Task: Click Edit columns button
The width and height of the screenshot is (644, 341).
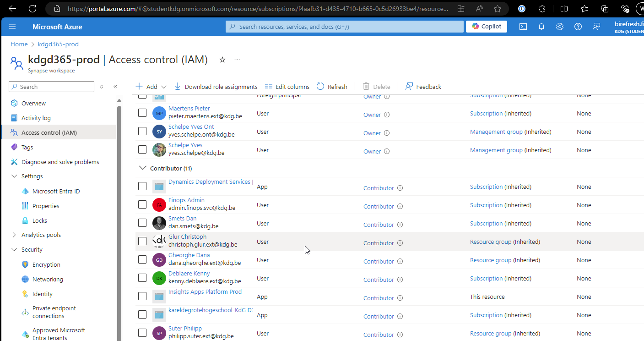Action: point(287,87)
